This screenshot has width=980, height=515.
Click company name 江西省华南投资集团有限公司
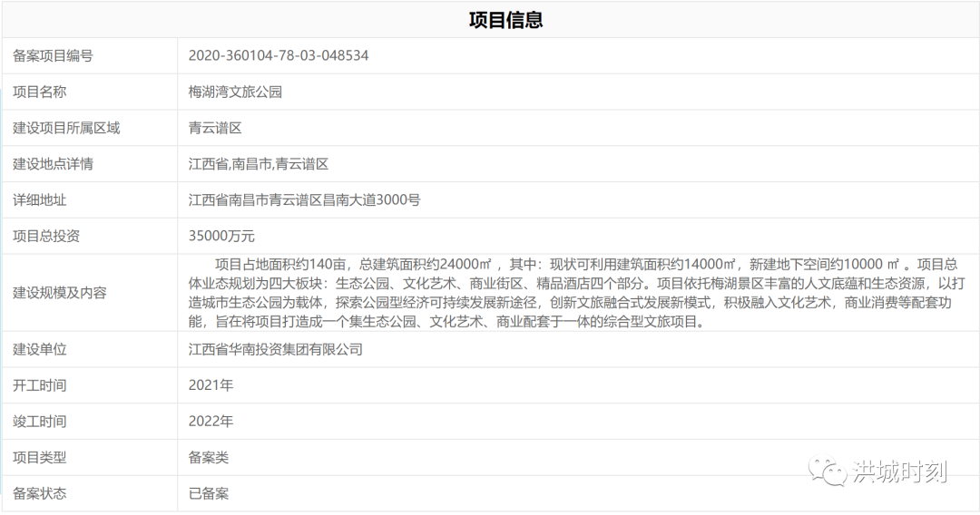[x=276, y=349]
